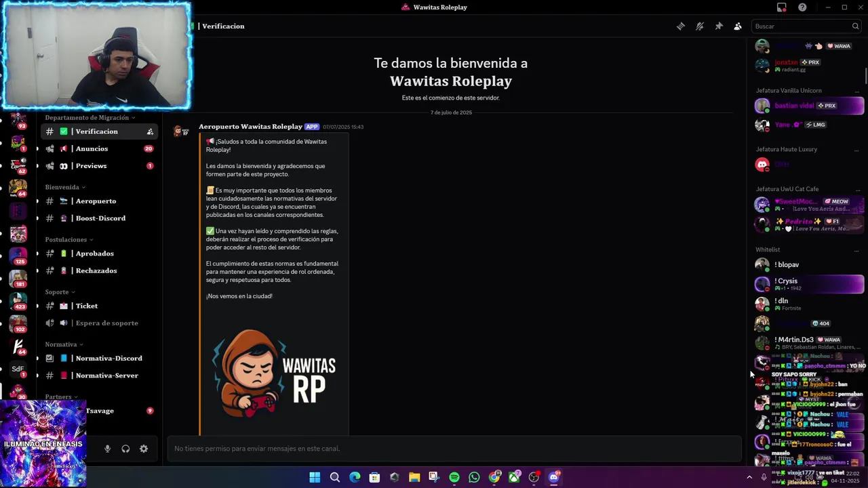Open member jonxtxn profile
The image size is (868, 488).
click(809, 65)
